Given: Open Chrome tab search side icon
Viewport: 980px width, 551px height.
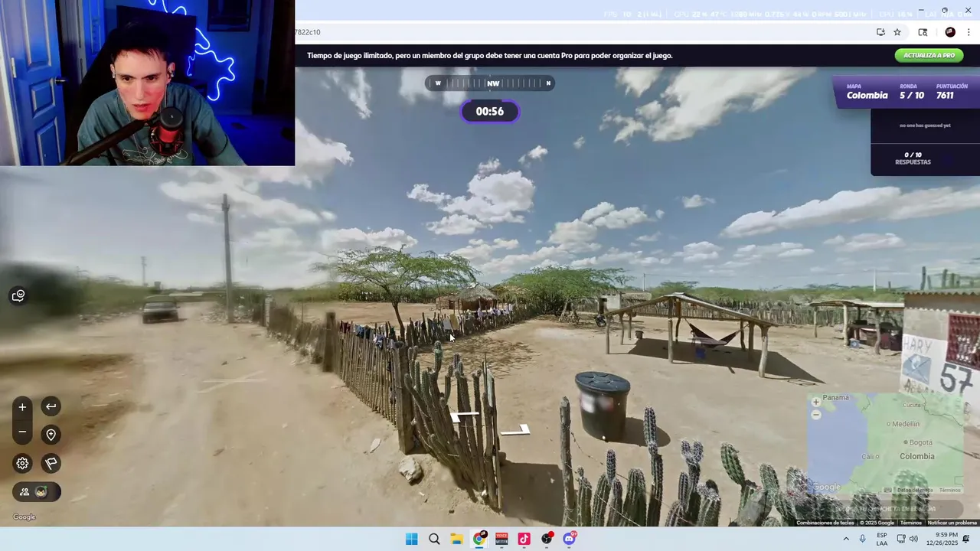Looking at the screenshot, I should click(x=923, y=32).
